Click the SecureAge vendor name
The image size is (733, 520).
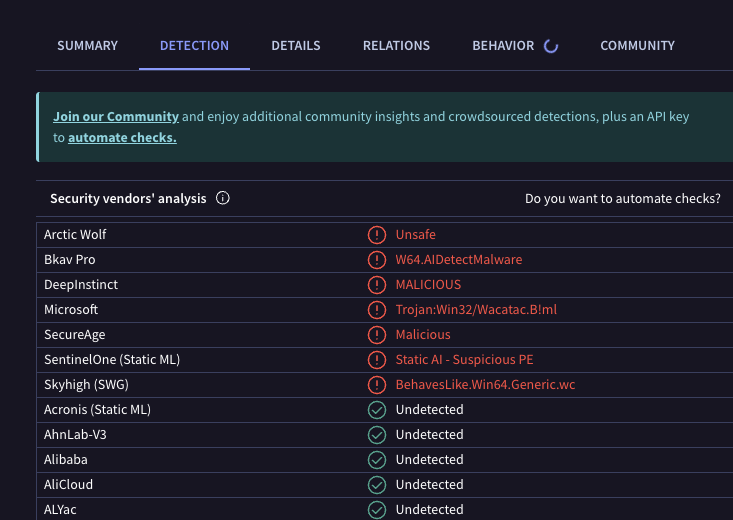tap(75, 334)
